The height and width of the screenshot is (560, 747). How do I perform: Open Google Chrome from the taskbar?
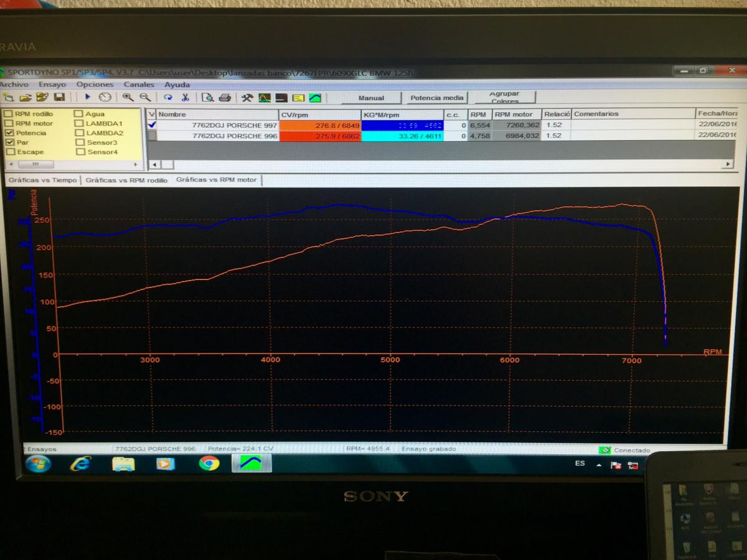(x=209, y=464)
